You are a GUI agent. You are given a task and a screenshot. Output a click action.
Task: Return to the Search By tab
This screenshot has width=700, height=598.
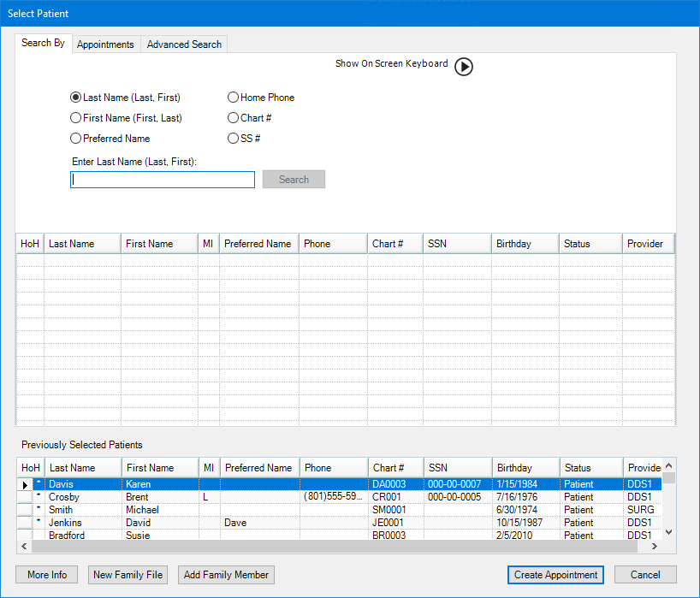click(x=43, y=42)
